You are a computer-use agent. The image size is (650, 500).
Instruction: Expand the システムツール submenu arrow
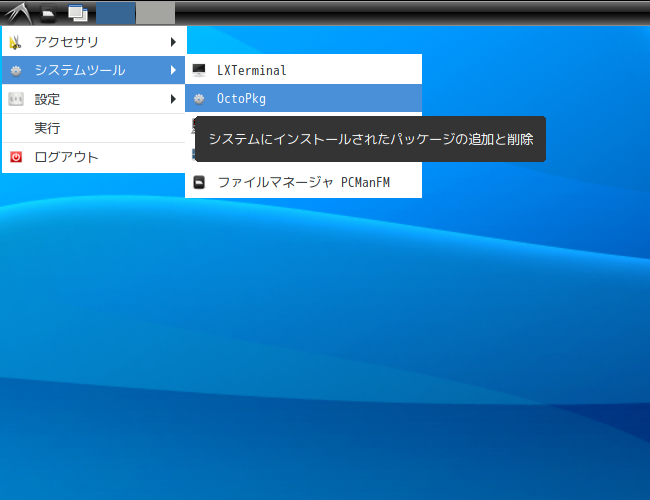pos(173,70)
